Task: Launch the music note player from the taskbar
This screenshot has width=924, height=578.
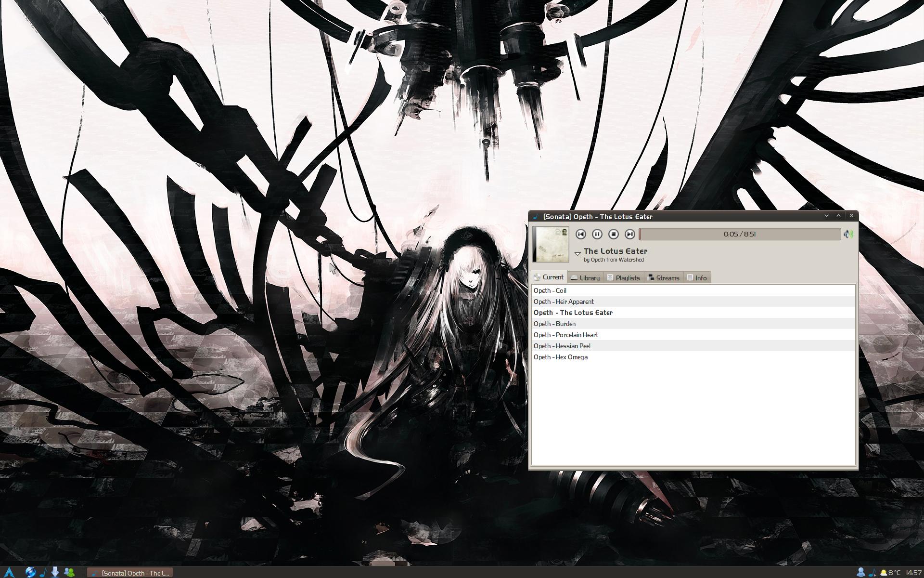Action: click(43, 572)
